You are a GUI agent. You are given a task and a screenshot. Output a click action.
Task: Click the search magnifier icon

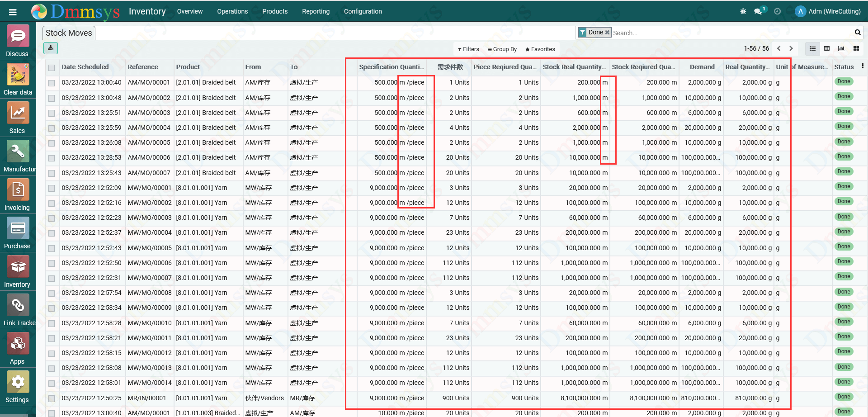pyautogui.click(x=857, y=33)
